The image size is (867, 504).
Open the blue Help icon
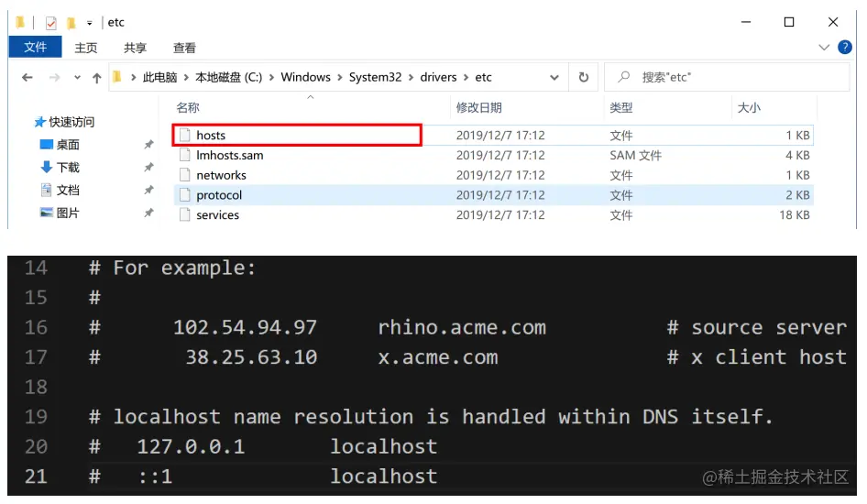pyautogui.click(x=844, y=47)
